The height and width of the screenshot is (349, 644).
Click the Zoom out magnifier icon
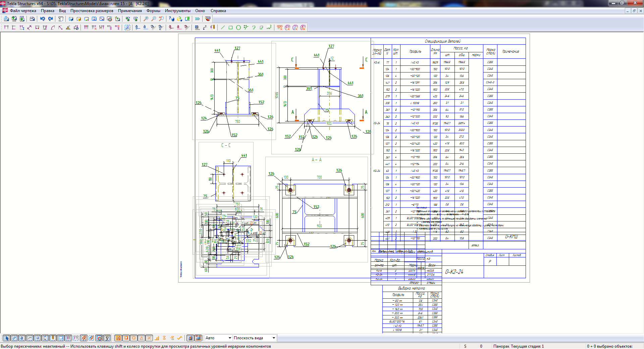[x=154, y=19]
